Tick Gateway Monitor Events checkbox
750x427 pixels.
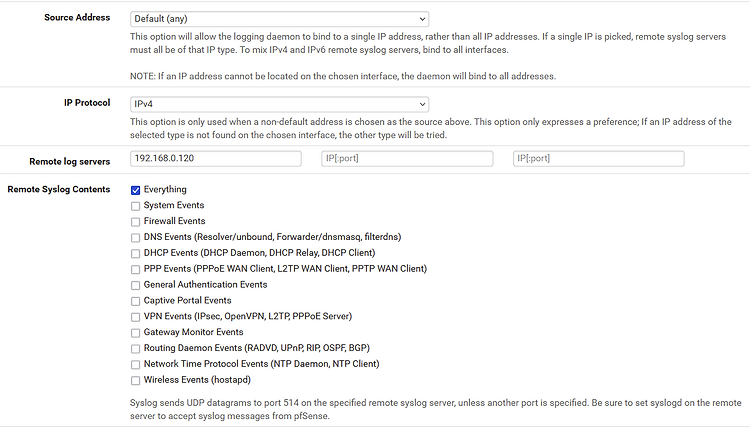[135, 333]
